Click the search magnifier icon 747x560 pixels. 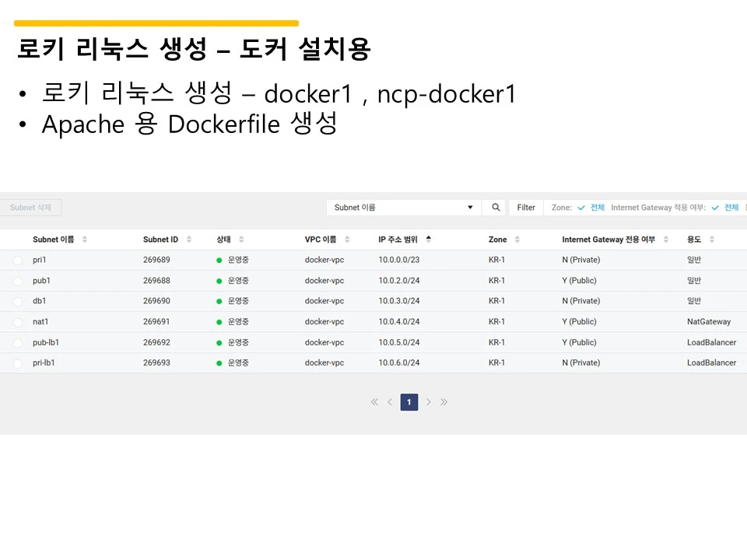pyautogui.click(x=495, y=208)
